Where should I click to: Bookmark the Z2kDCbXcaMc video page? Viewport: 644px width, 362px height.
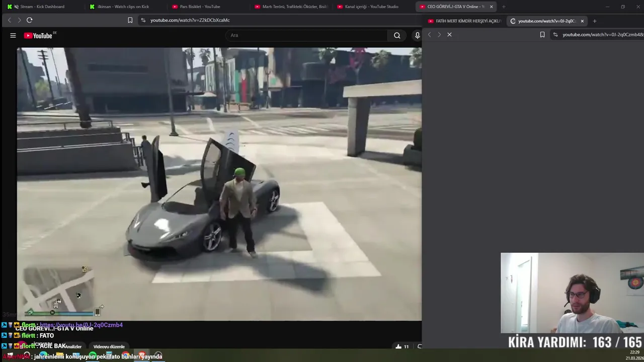[x=130, y=20]
